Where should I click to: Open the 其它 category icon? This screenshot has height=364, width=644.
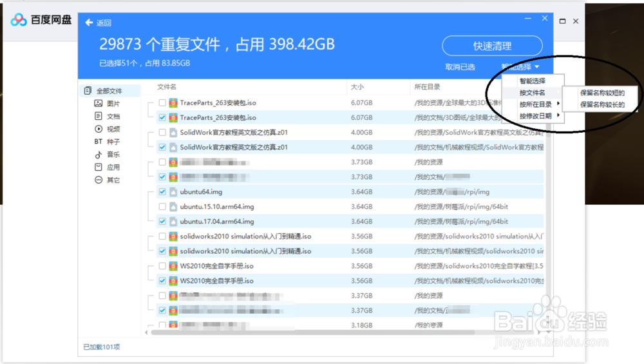click(98, 180)
